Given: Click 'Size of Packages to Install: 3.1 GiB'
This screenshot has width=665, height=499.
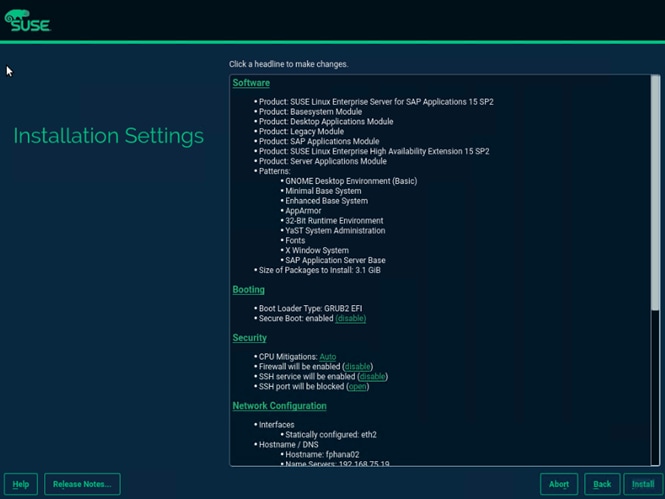Looking at the screenshot, I should click(x=320, y=270).
